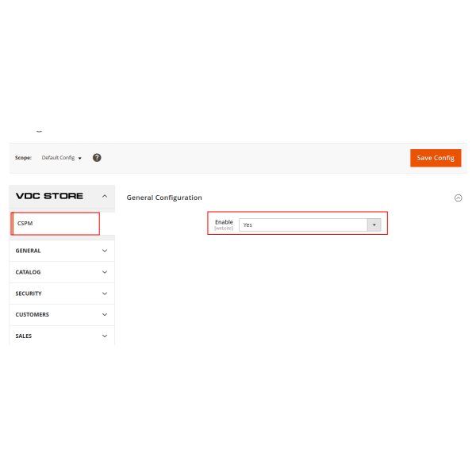Click the Enable dropdown's arrow button
Image resolution: width=476 pixels, height=476 pixels.
pyautogui.click(x=374, y=225)
